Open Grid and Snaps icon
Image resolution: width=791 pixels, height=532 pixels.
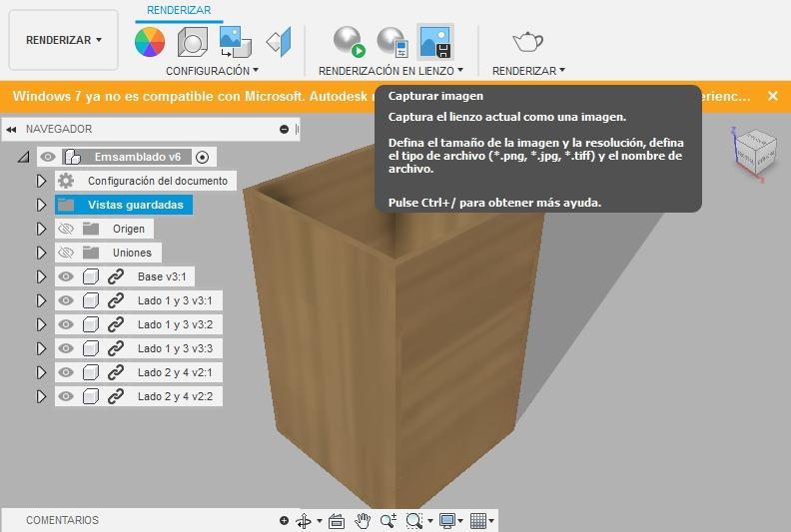(478, 520)
